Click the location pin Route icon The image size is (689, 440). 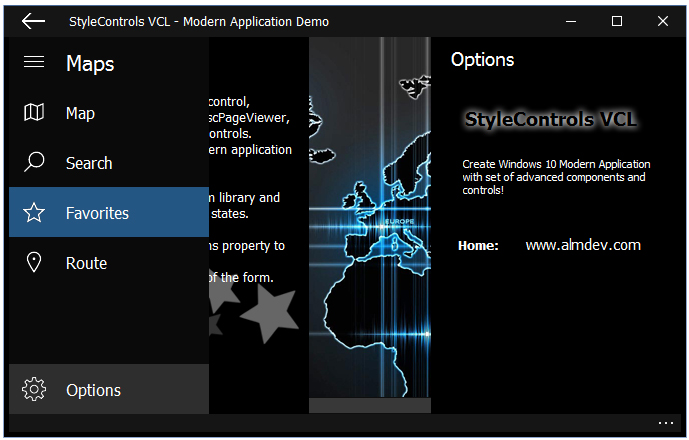34,263
